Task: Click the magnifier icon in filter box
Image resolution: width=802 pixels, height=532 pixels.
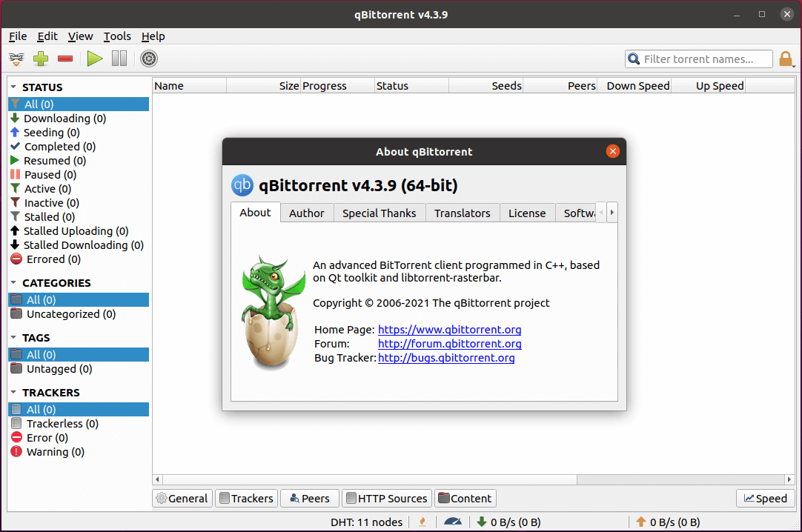Action: 634,59
